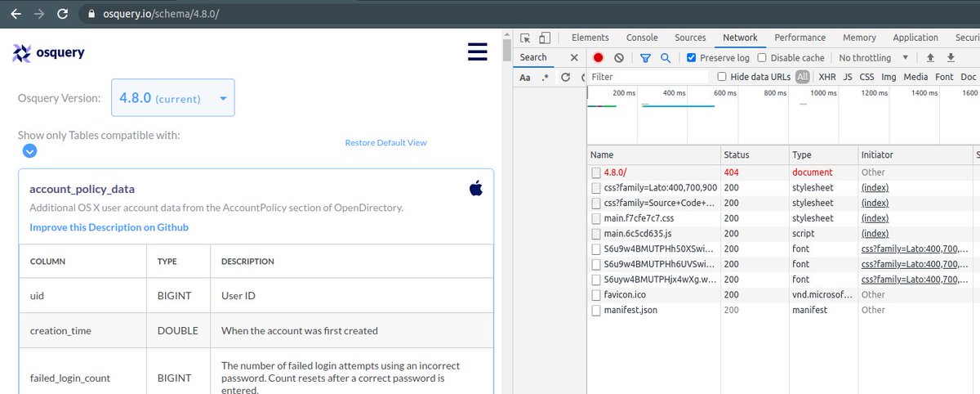980x394 pixels.
Task: Filter requests by XHR type
Action: click(x=827, y=77)
